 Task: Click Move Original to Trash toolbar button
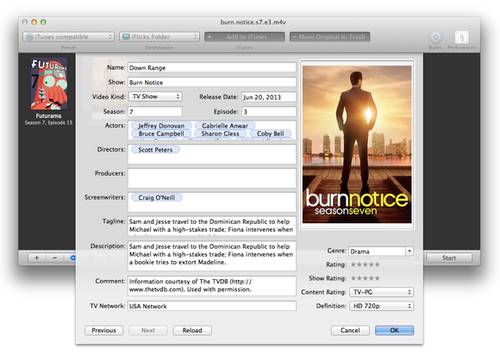coord(330,37)
